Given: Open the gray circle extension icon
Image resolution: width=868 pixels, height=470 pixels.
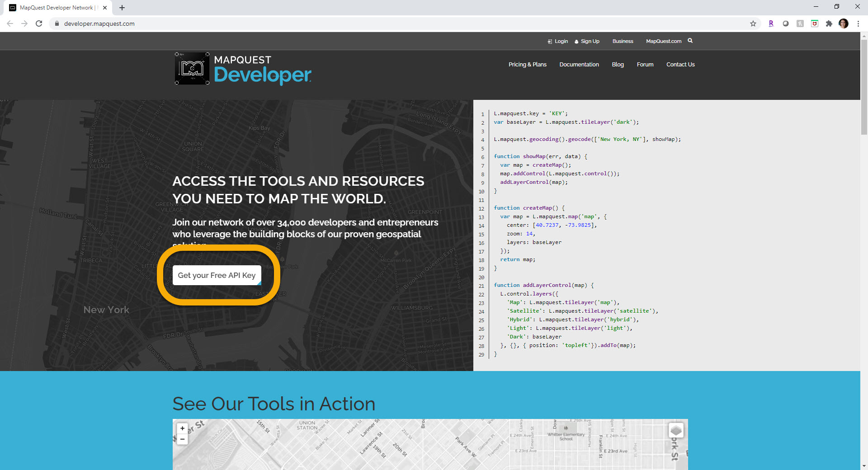Looking at the screenshot, I should [x=786, y=23].
